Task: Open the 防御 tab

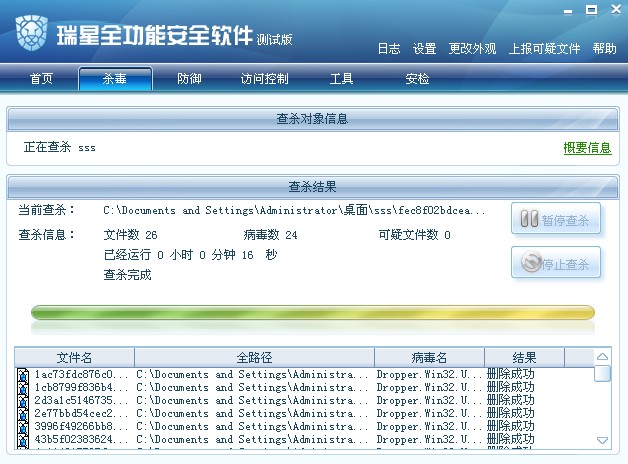Action: coord(189,78)
